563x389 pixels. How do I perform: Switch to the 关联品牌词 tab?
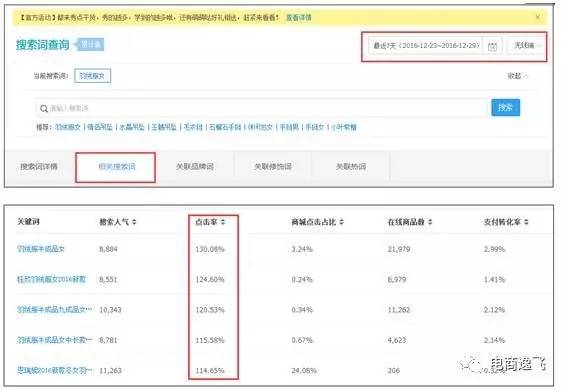[x=195, y=167]
